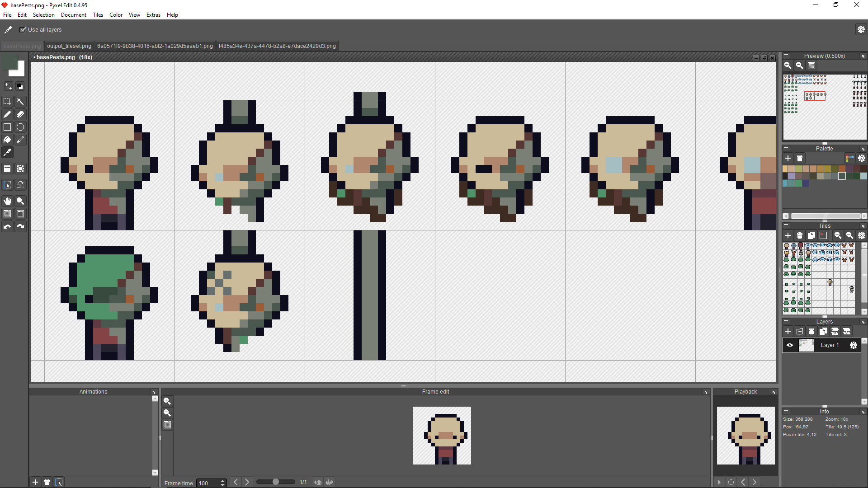This screenshot has width=868, height=488.
Task: Swap foreground and background colors
Action: (8, 86)
